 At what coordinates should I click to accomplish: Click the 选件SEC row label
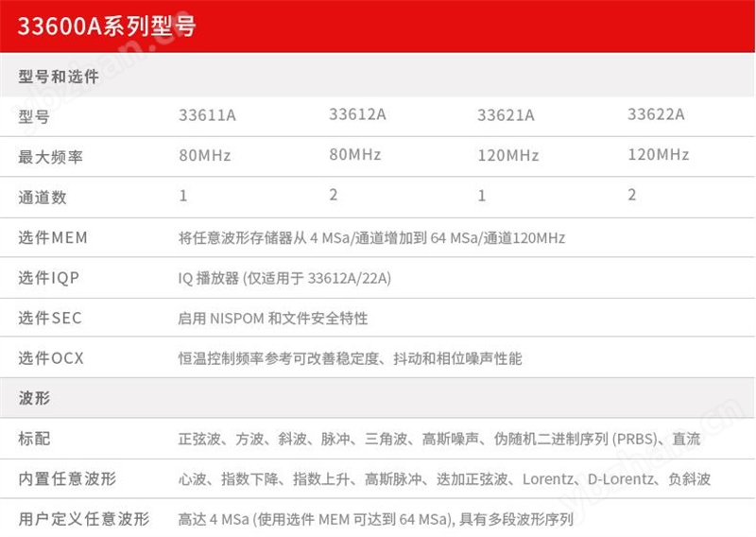click(x=50, y=318)
